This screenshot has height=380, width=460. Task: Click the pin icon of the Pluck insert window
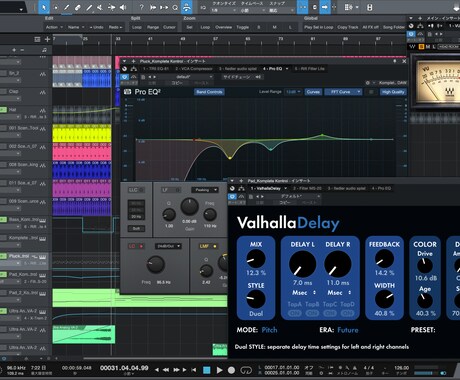(x=395, y=61)
